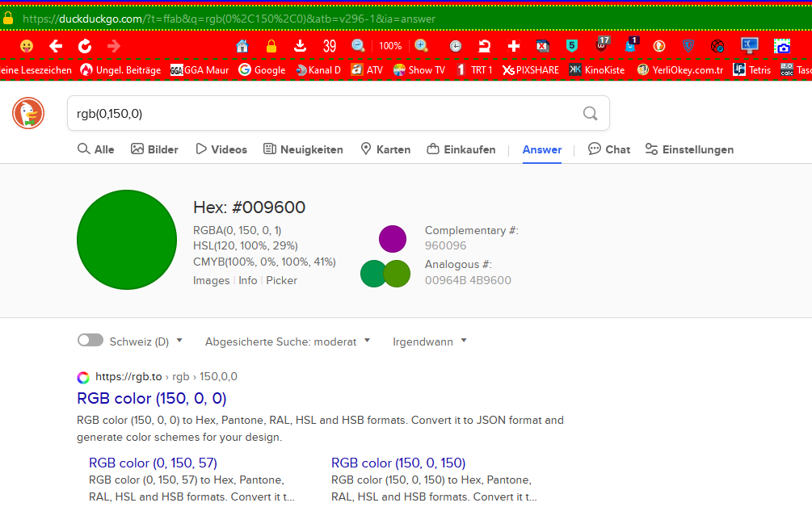
Task: Click the zoom in magnifier icon
Action: 421,46
